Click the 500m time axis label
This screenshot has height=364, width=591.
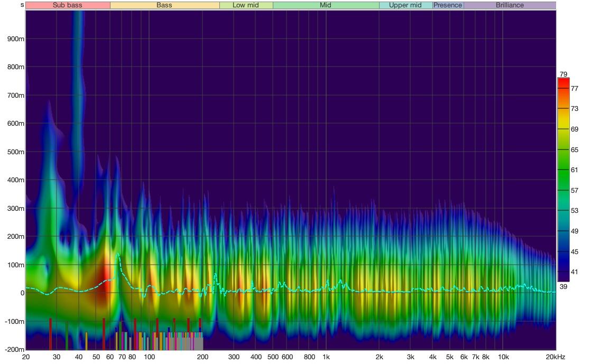click(16, 152)
